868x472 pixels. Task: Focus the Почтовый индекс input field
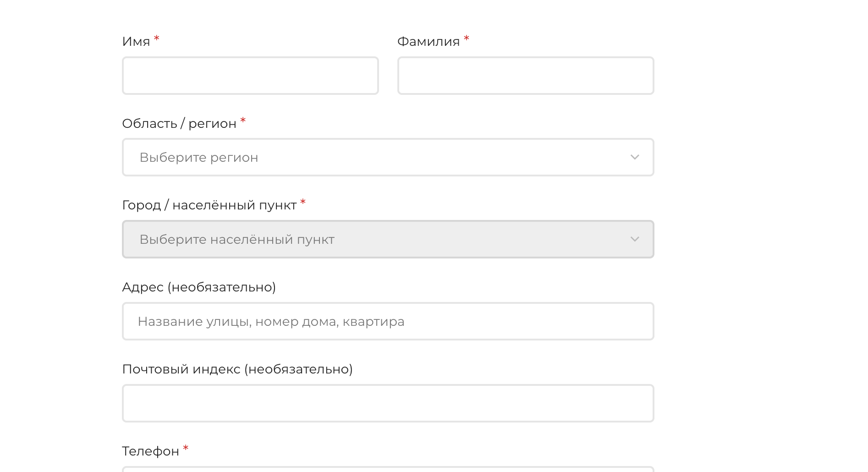pyautogui.click(x=388, y=403)
